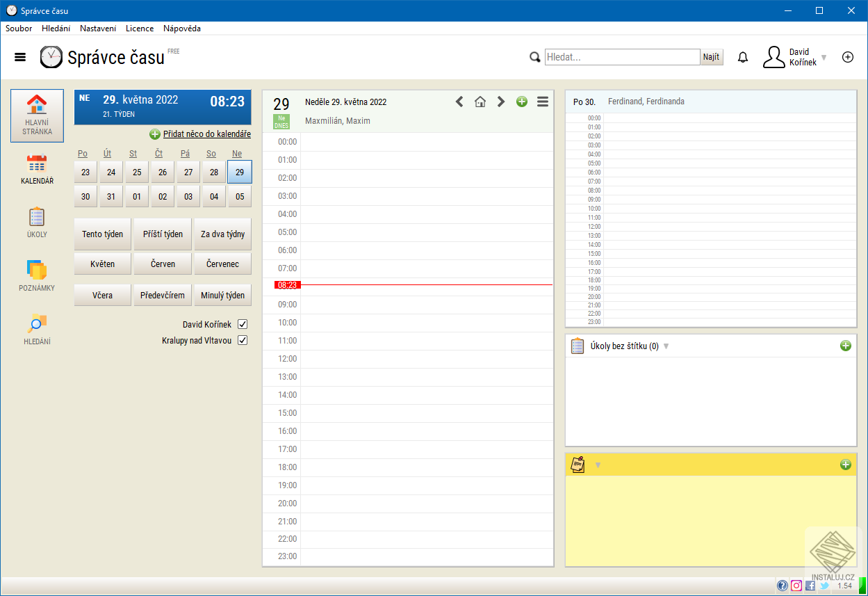
Task: Toggle the David Kořínek checkbox
Action: (243, 324)
